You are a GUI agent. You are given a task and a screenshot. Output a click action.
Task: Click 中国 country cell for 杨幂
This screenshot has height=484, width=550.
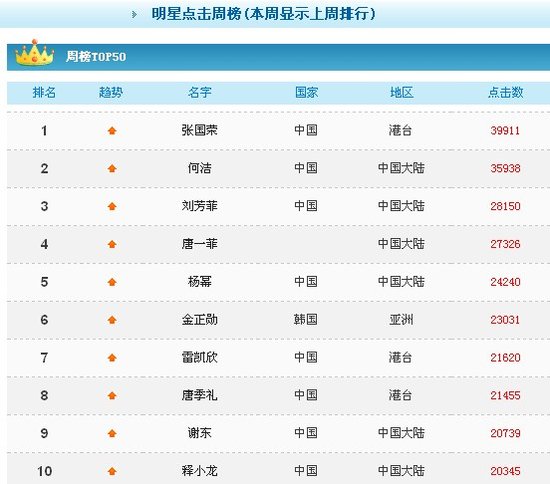[306, 282]
